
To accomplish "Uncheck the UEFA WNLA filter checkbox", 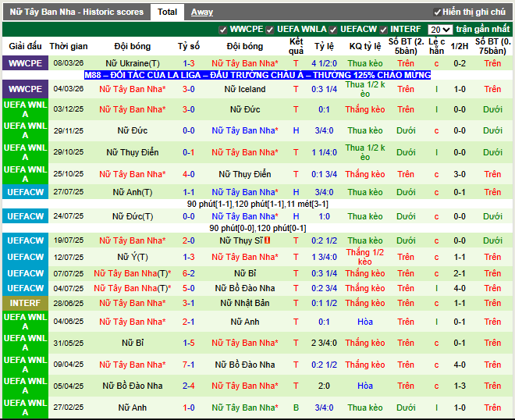I will (x=271, y=30).
